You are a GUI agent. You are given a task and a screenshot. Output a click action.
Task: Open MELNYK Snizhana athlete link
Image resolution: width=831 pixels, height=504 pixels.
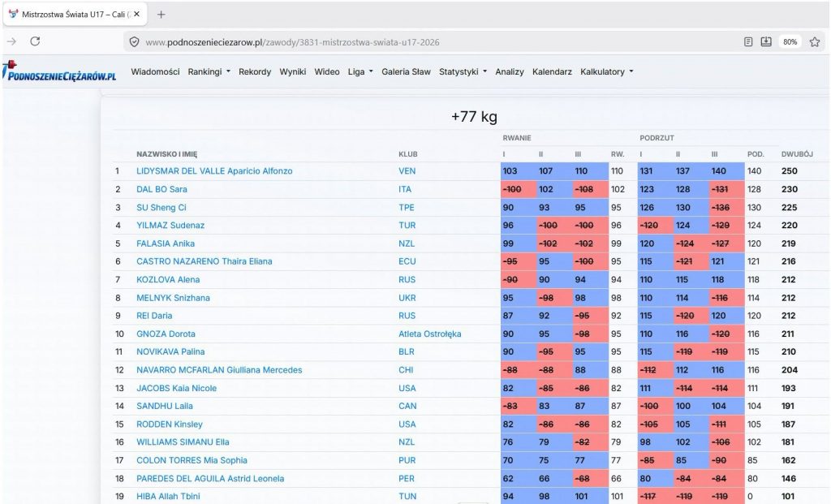173,298
